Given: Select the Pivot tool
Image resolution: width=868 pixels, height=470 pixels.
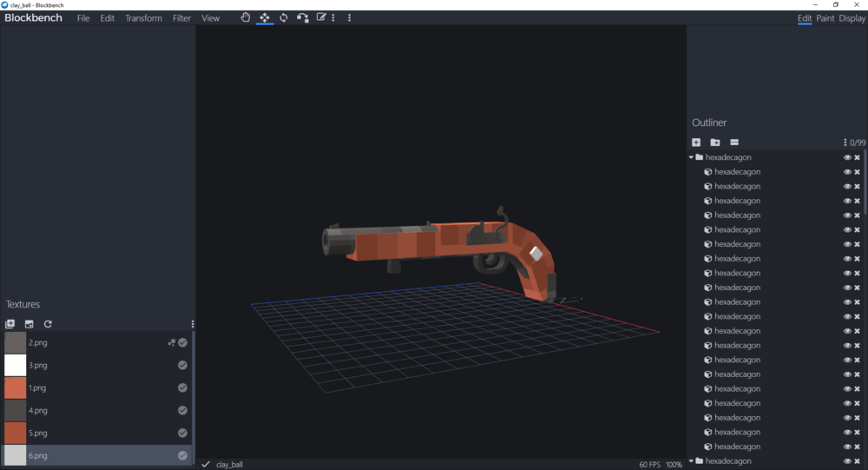Looking at the screenshot, I should pyautogui.click(x=302, y=17).
